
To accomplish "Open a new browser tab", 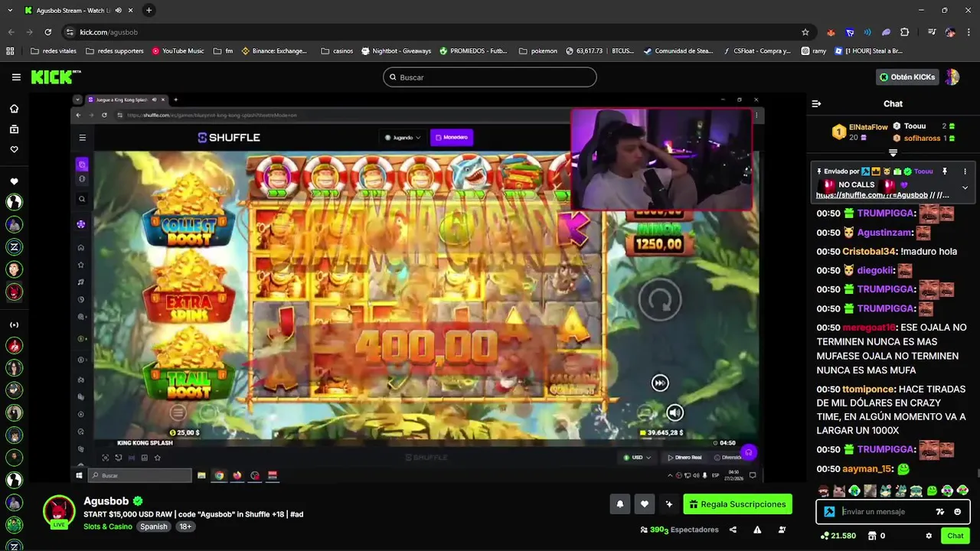I will (149, 11).
